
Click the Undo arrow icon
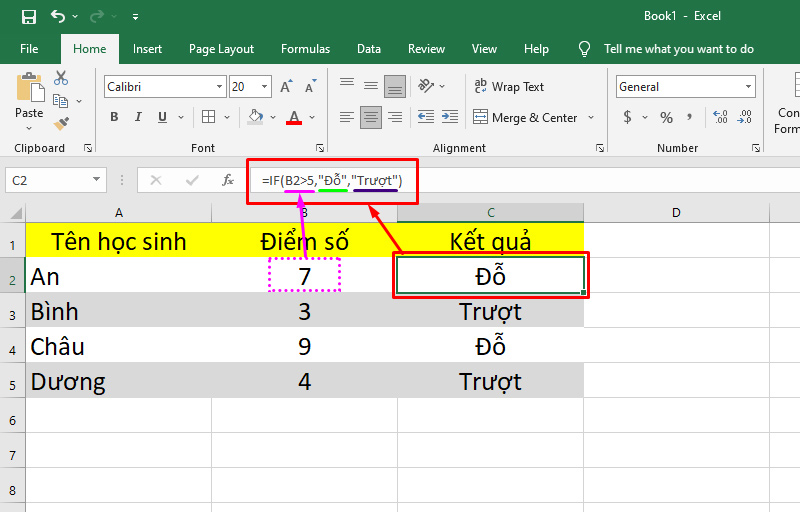58,16
